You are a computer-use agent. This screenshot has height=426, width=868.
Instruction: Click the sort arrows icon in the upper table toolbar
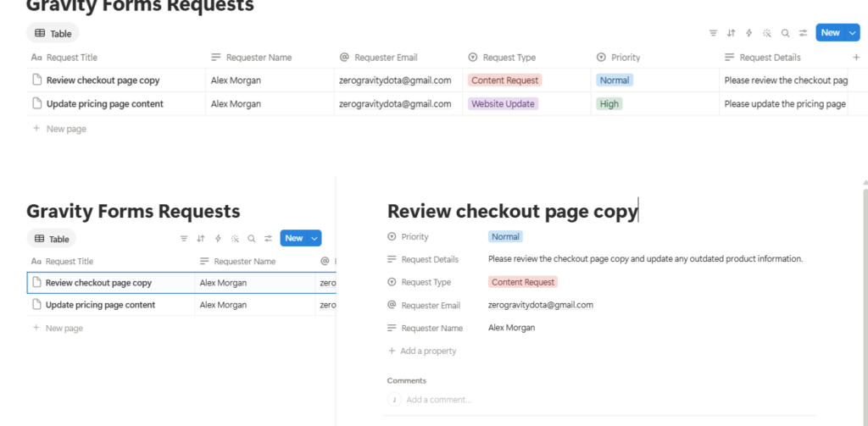coord(731,33)
